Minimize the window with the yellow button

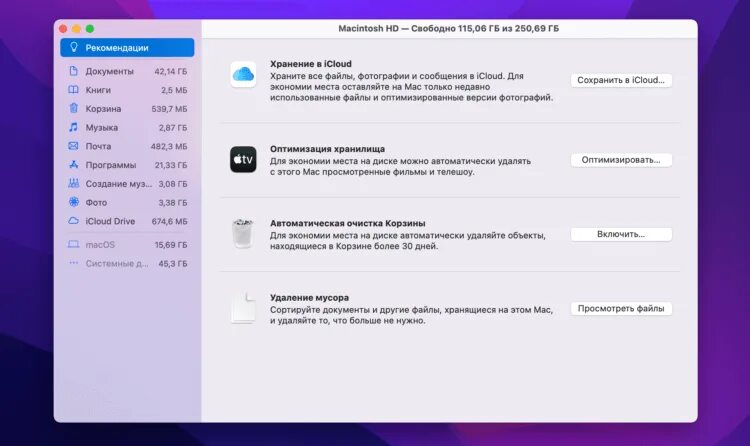point(77,29)
